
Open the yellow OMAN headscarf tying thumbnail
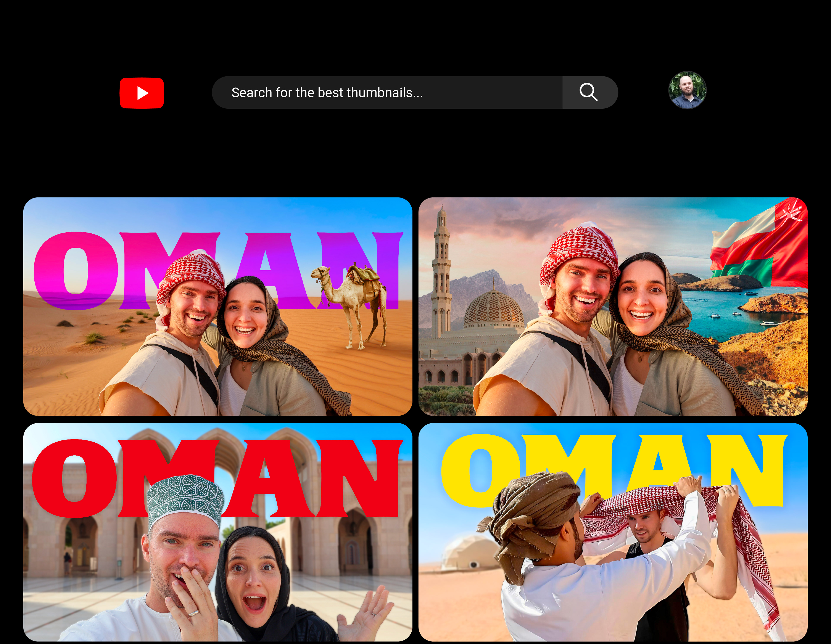point(613,532)
